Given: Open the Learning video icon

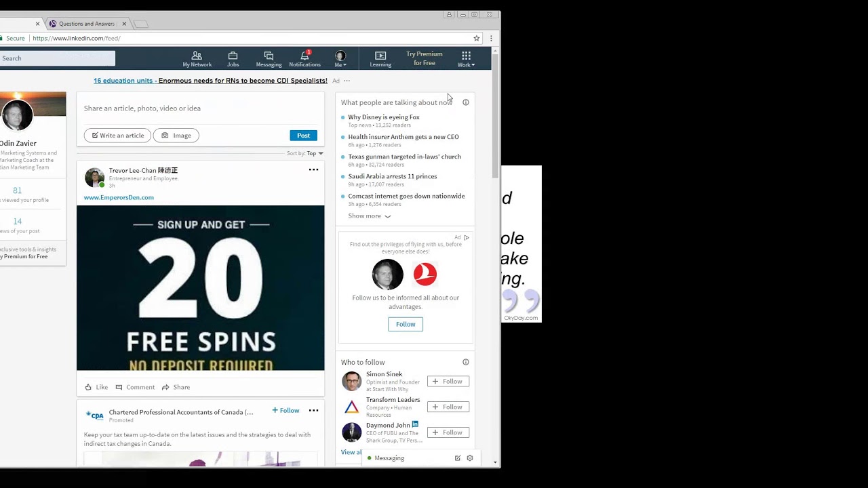Looking at the screenshot, I should coord(380,59).
